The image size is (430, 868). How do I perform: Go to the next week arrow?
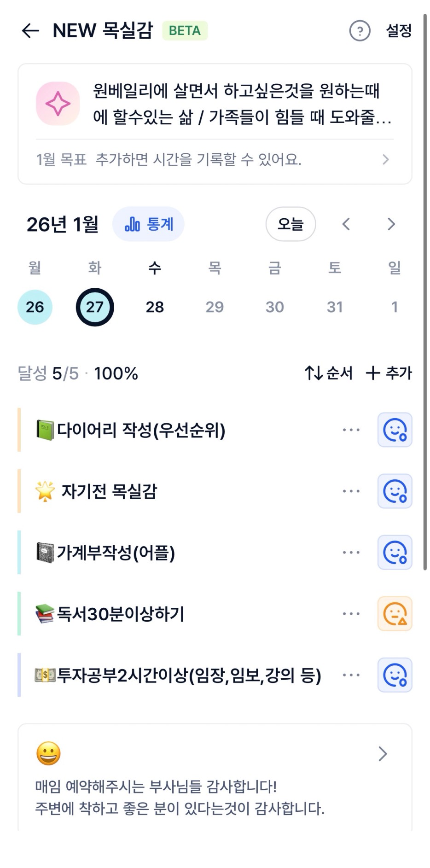(x=391, y=224)
